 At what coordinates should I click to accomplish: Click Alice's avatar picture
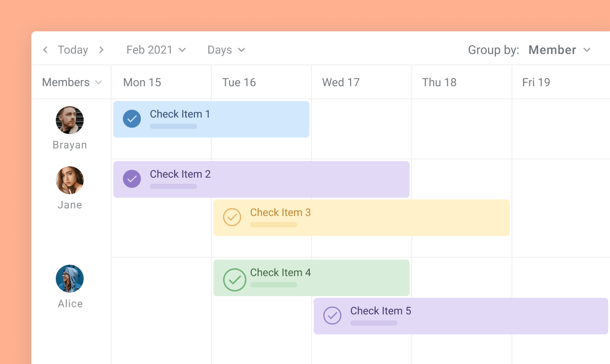coord(69,278)
